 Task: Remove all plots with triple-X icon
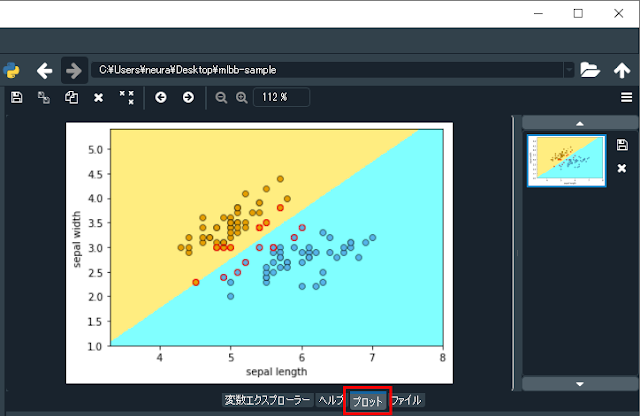tap(127, 98)
